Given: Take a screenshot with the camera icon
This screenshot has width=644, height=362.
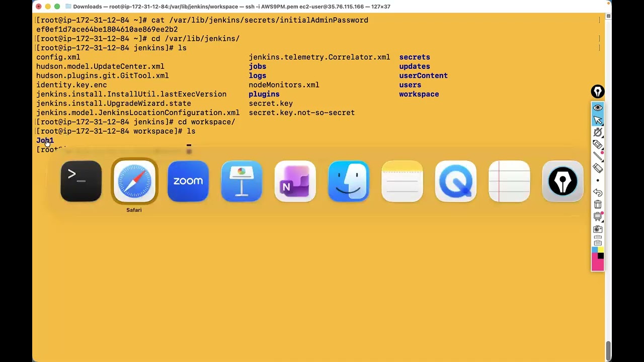Looking at the screenshot, I should 598,229.
